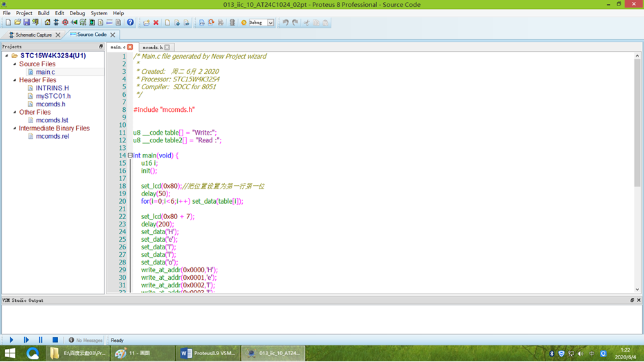The height and width of the screenshot is (362, 644).
Task: Run the simulation with the Play button
Action: pos(12,340)
